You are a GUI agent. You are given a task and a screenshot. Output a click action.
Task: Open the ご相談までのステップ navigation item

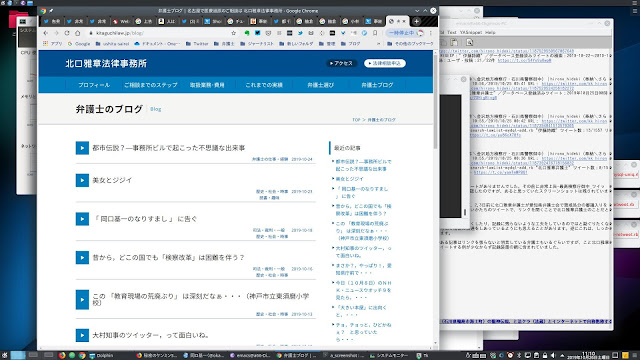151,85
